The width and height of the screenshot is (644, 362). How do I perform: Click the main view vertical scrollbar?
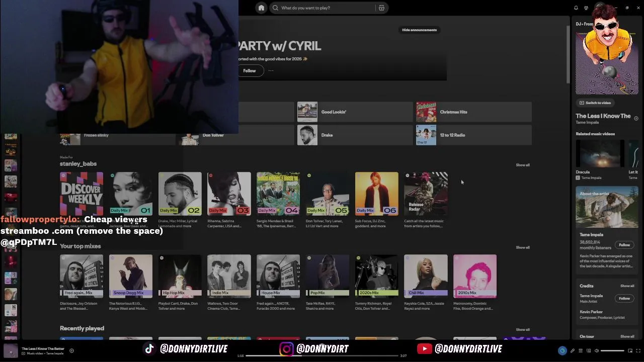568,54
